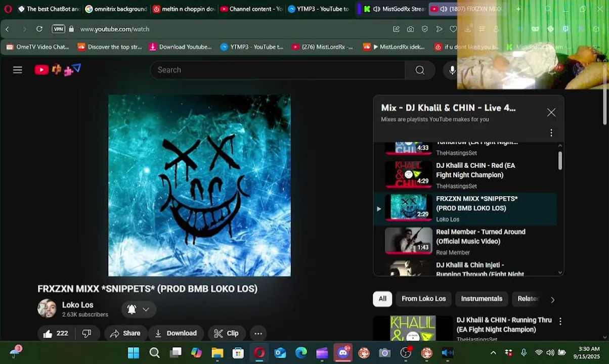Select the Instrumentals chip
The image size is (609, 364).
(482, 299)
